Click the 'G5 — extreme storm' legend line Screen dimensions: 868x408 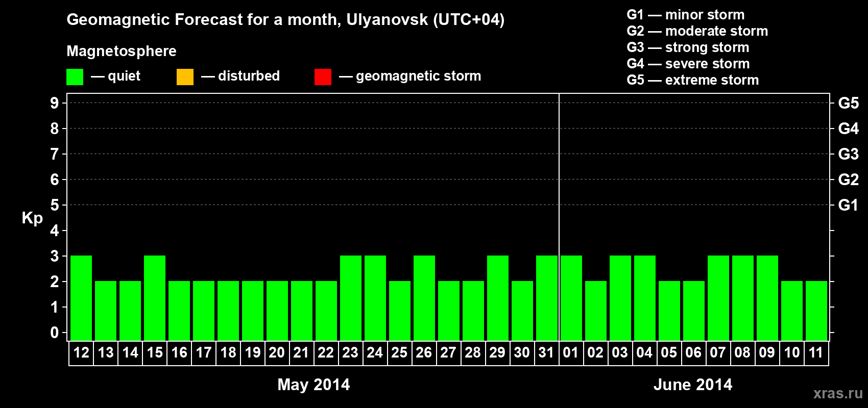pos(693,80)
